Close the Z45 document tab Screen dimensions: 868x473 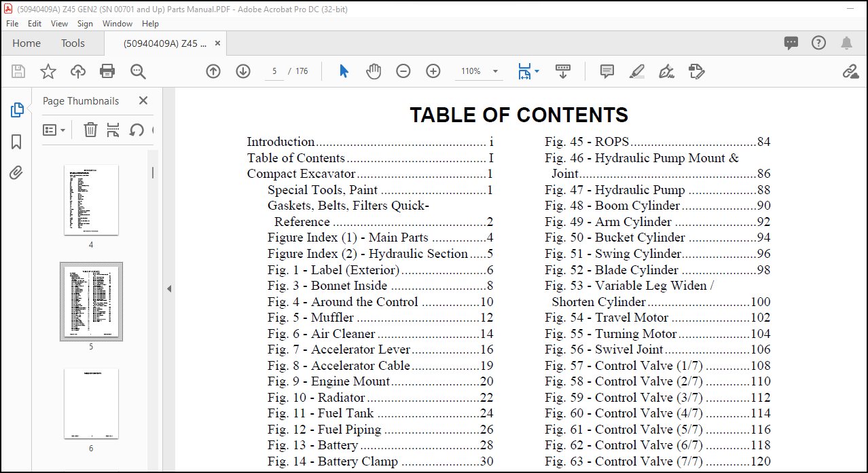tap(217, 43)
